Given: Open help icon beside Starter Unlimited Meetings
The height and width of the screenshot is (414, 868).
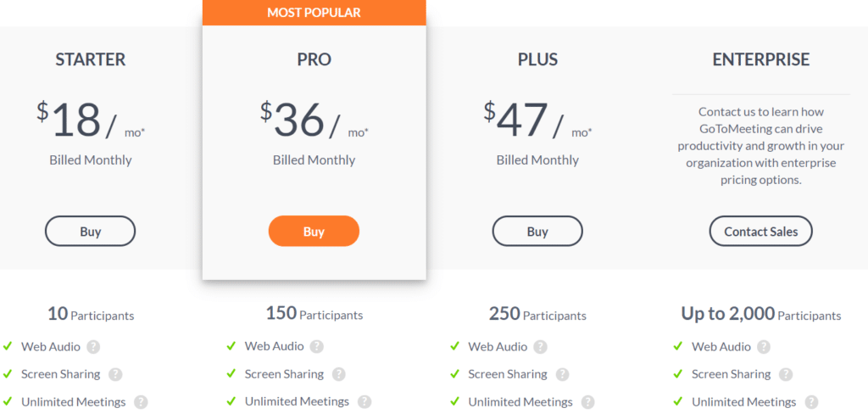Looking at the screenshot, I should click(x=141, y=402).
